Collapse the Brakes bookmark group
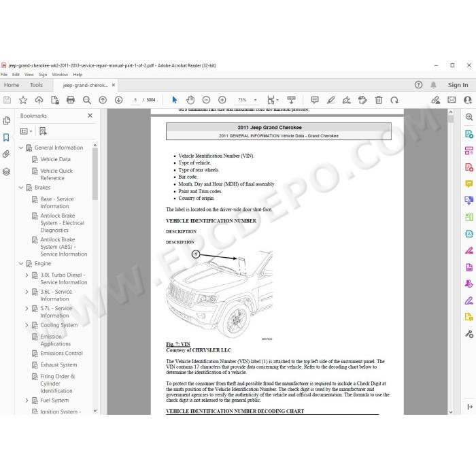Screen dimensions: 476x476 pyautogui.click(x=21, y=188)
